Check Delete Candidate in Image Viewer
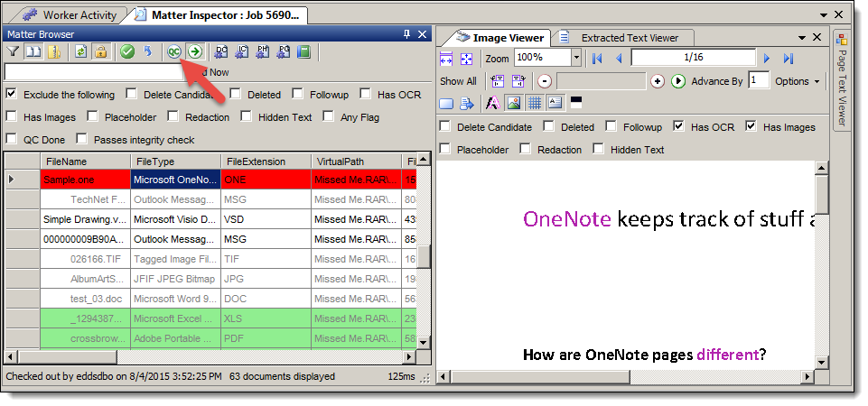868x406 pixels. (445, 126)
